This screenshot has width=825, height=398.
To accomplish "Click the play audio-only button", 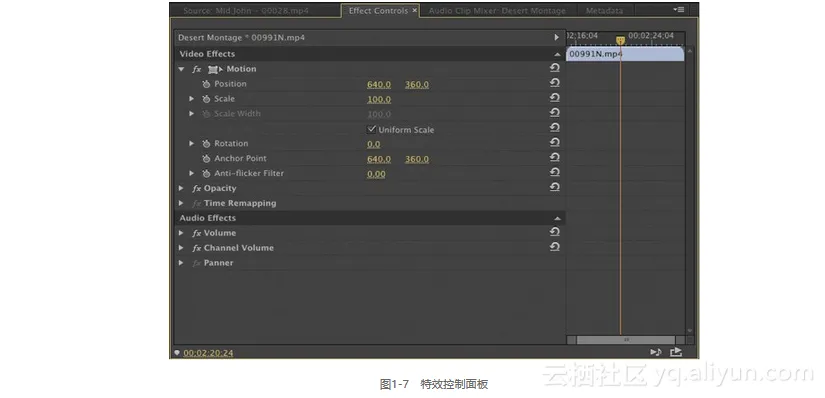I will coord(656,352).
